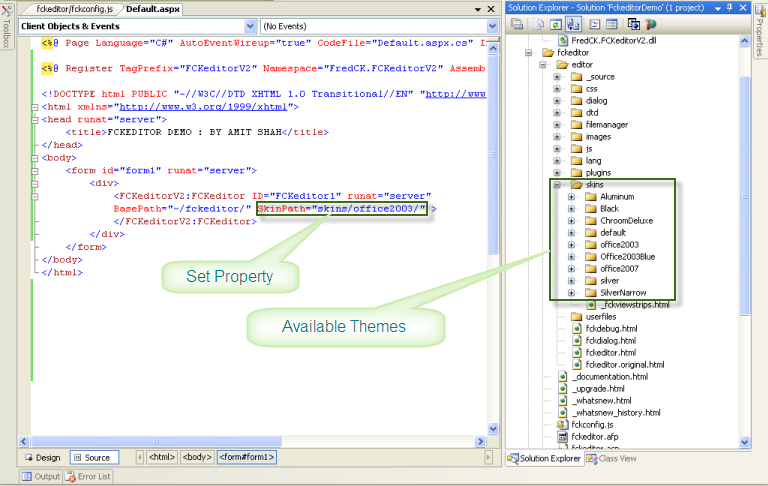Collapse the editor folder node

(x=543, y=65)
